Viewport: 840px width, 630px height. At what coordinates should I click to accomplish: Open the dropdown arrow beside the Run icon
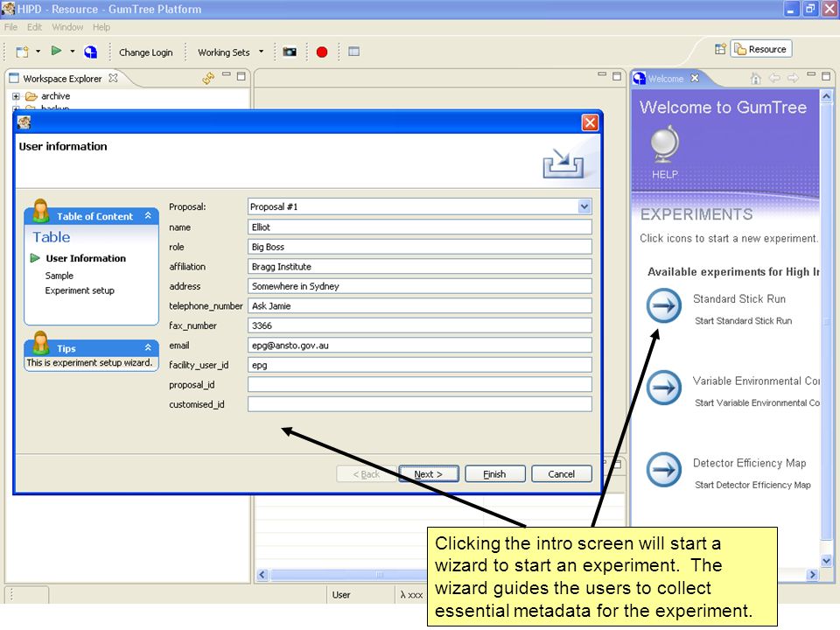[73, 52]
